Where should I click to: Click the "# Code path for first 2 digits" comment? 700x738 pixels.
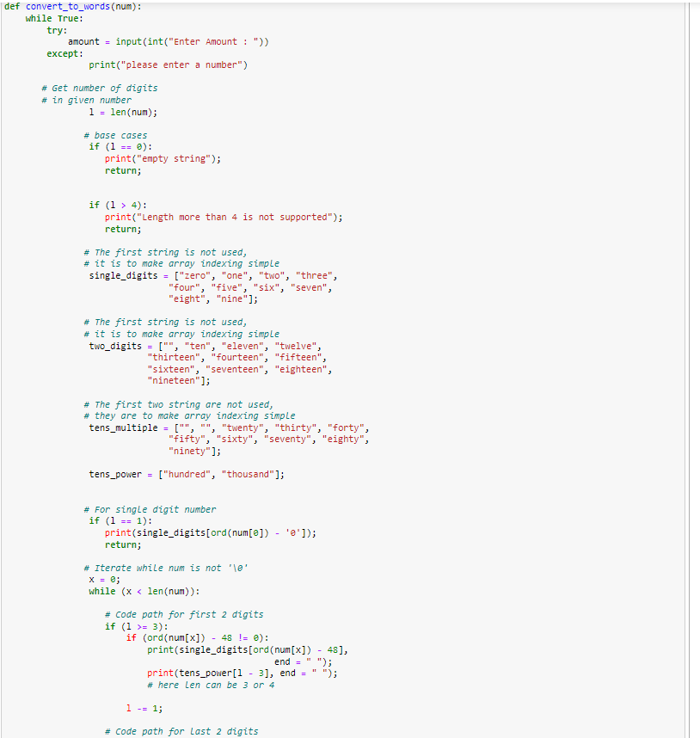[x=184, y=615]
